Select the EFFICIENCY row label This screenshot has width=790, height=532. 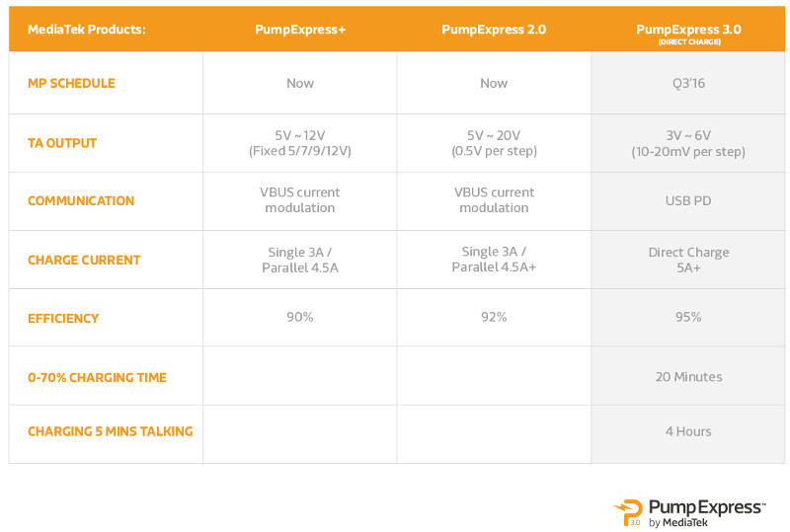pos(63,319)
